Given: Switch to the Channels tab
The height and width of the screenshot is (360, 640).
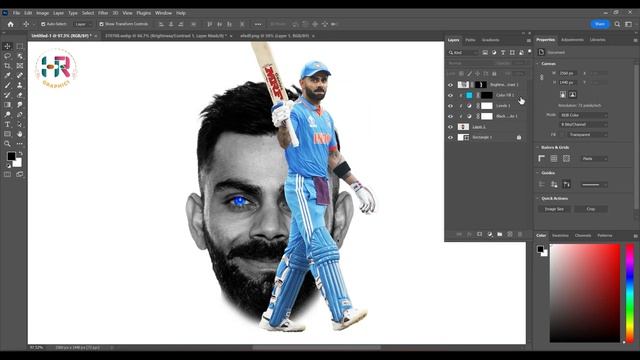Looking at the screenshot, I should (x=583, y=236).
